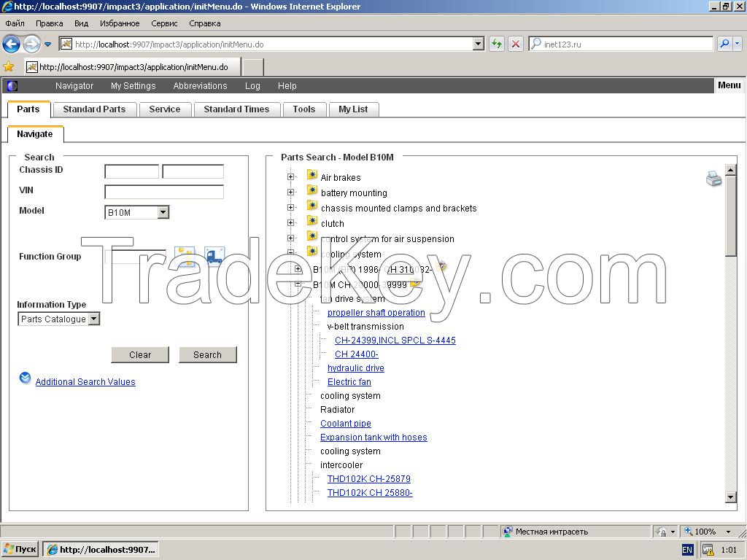Expand the clutch tree node
The image size is (747, 560).
pyautogui.click(x=290, y=222)
